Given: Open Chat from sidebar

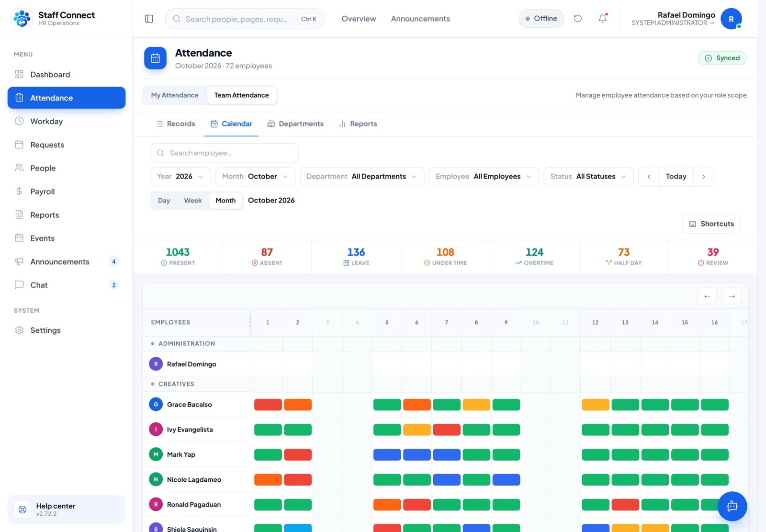Looking at the screenshot, I should coord(67,285).
